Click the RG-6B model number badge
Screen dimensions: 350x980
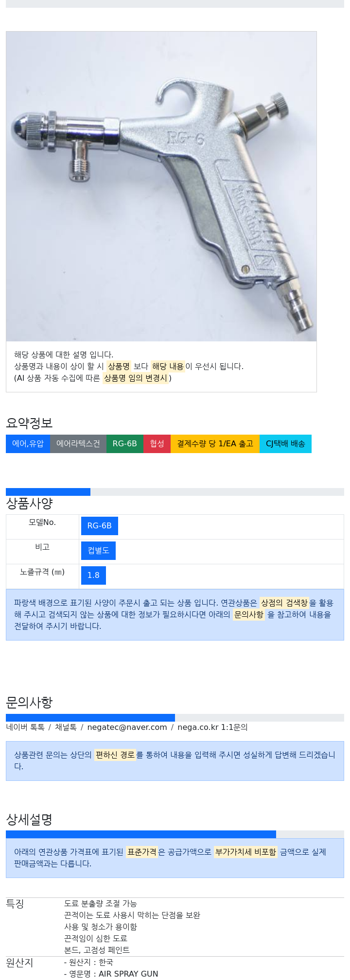pos(100,526)
